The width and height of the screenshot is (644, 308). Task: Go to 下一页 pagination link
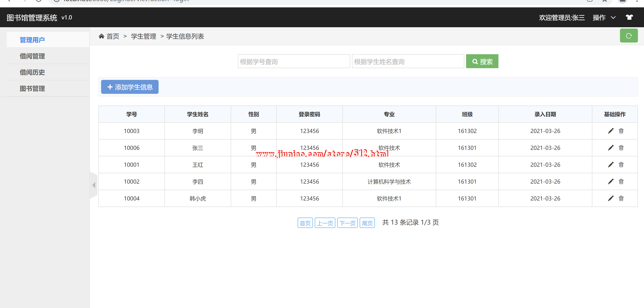347,223
